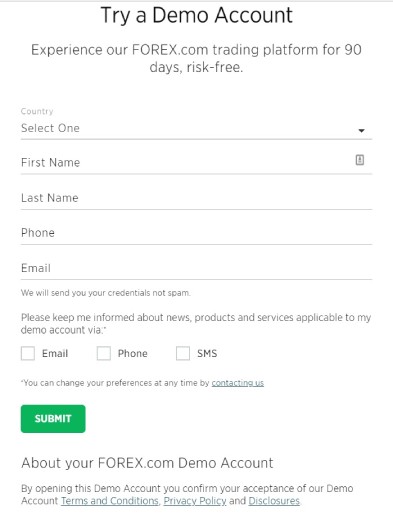Image resolution: width=393 pixels, height=515 pixels.
Task: Click the SMS checkbox label text
Action: (x=207, y=353)
